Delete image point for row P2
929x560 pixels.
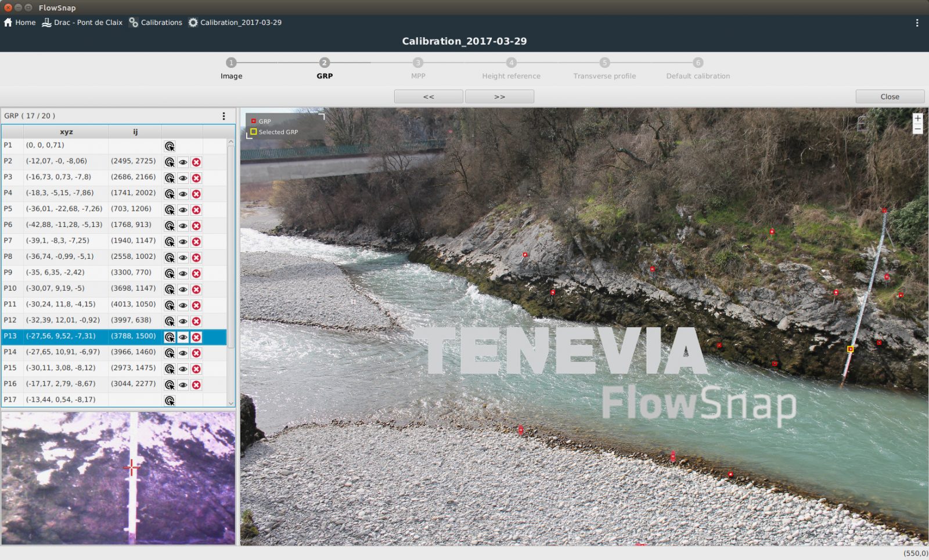pos(196,162)
